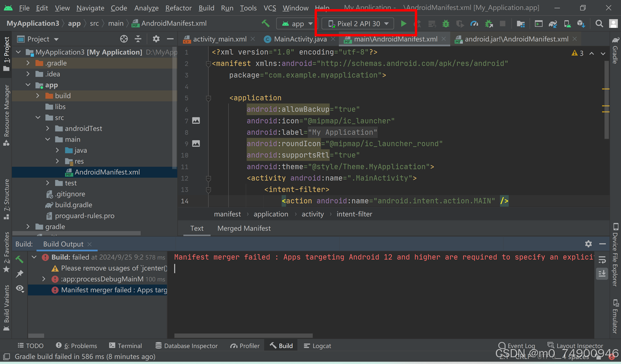Viewport: 621px width, 364px height.
Task: Open the app run configuration dropdown
Action: tap(295, 23)
